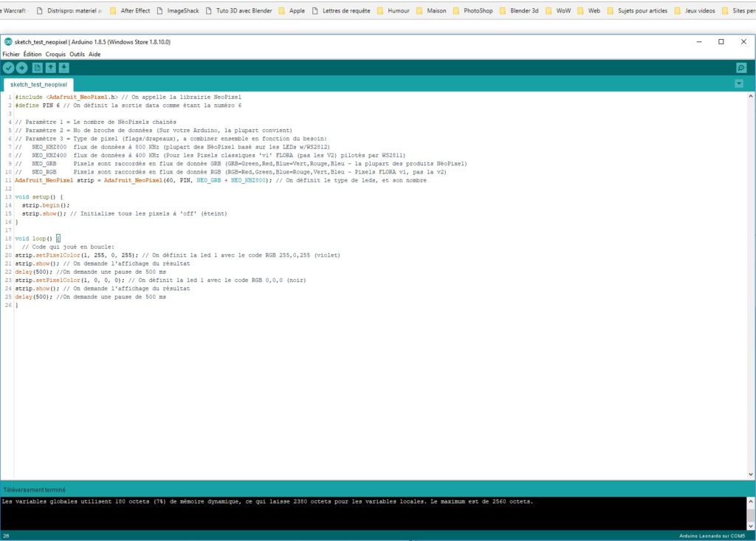
Task: Open the Croquis menu
Action: tap(55, 55)
